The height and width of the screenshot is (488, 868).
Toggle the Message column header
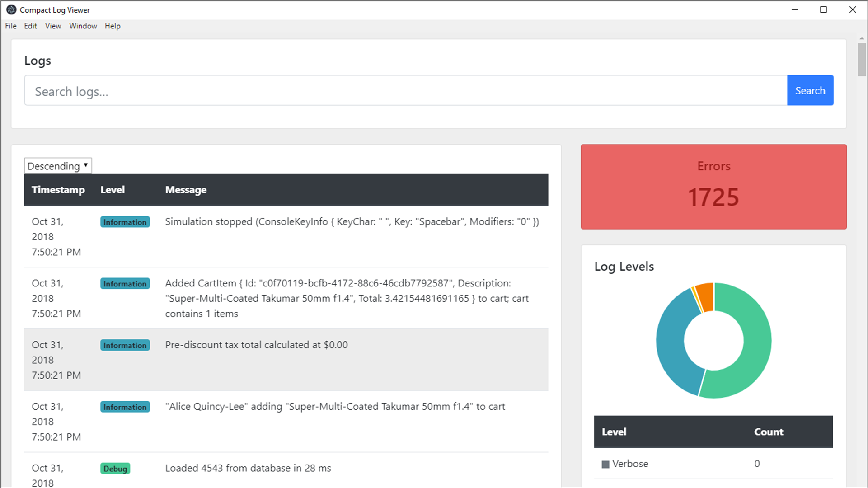coord(186,190)
